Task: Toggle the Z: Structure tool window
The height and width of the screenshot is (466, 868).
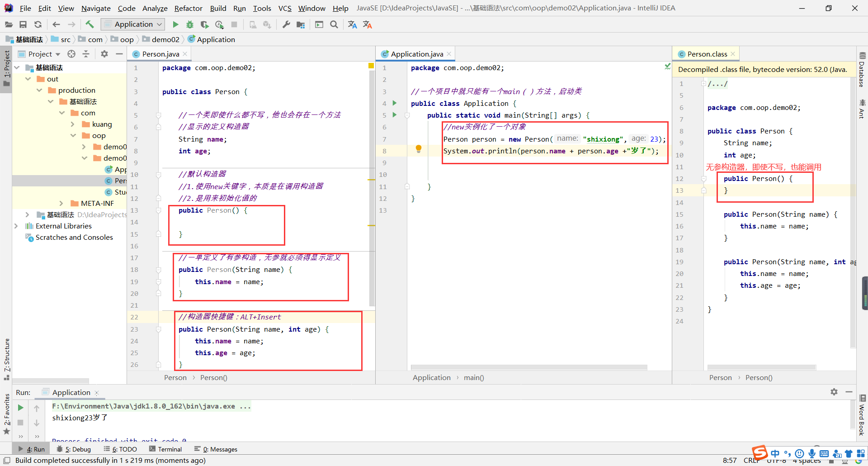Action: pyautogui.click(x=6, y=359)
